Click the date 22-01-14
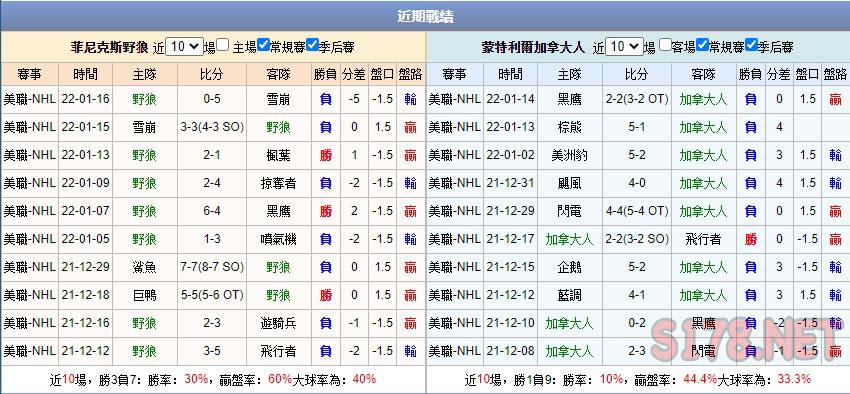The image size is (850, 394). pyautogui.click(x=510, y=99)
